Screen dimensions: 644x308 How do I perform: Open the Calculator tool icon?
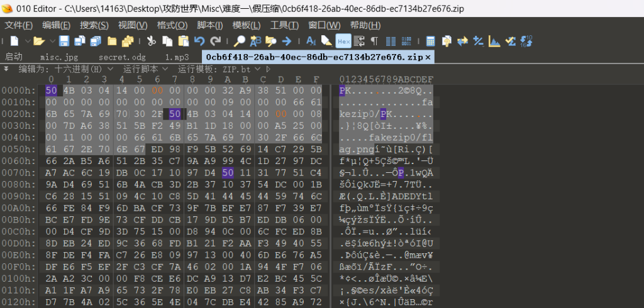pyautogui.click(x=431, y=41)
